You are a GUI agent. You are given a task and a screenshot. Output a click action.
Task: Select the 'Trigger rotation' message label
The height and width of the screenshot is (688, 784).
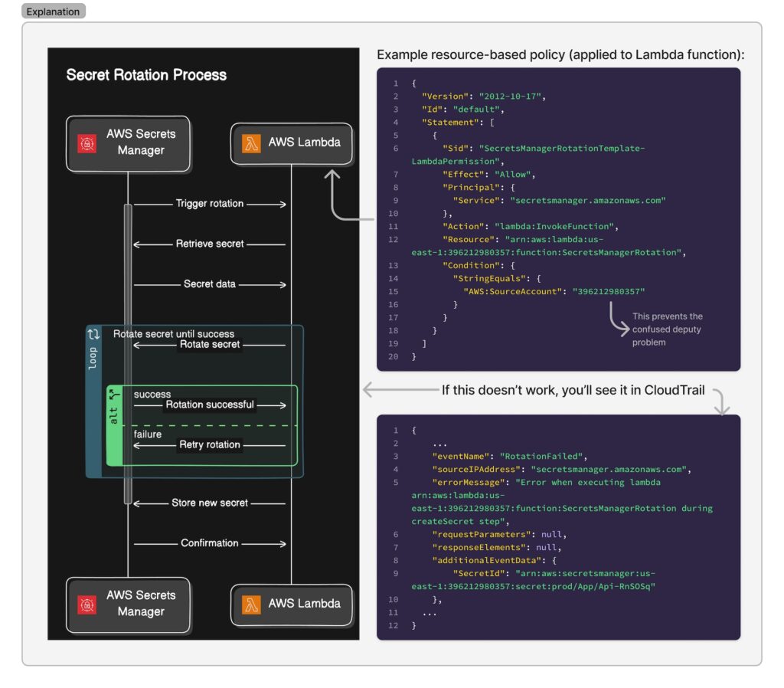[210, 204]
